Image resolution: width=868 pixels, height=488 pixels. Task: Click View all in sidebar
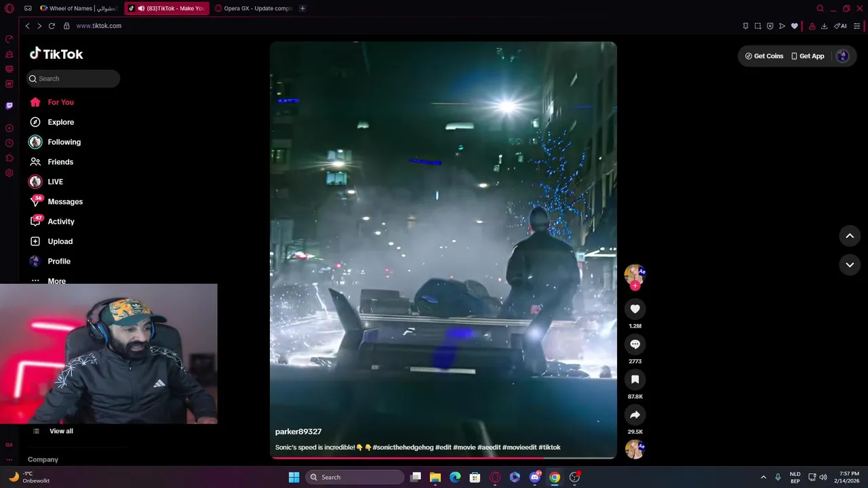pos(54,431)
